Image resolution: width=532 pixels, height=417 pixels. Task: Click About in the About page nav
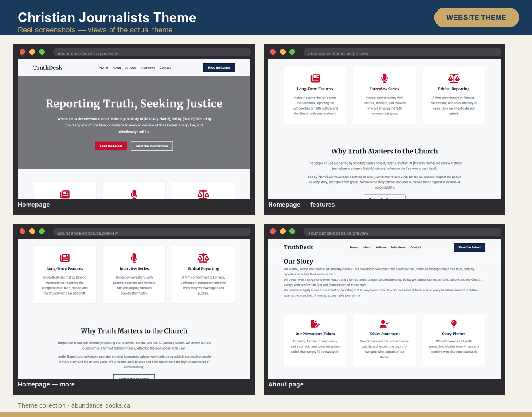367,248
